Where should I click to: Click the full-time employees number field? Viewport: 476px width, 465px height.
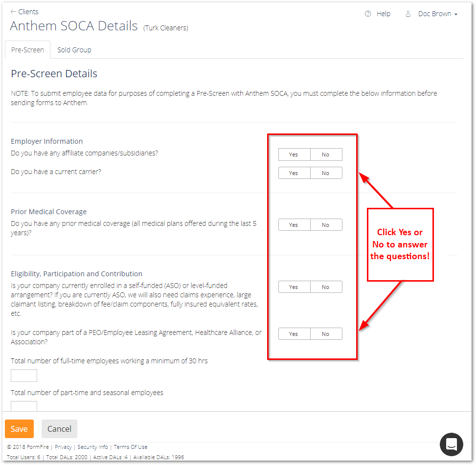24,376
